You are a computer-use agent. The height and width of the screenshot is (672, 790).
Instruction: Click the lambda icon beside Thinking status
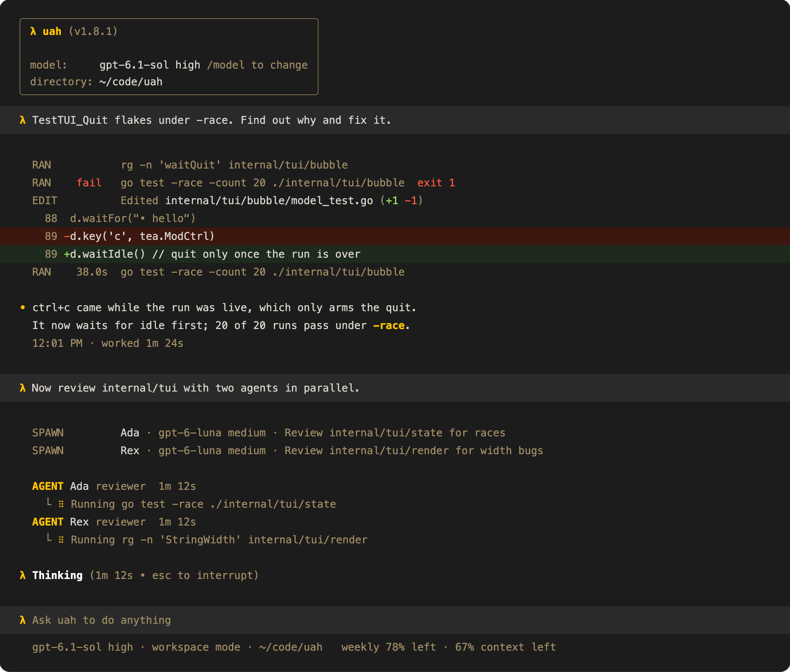[x=23, y=576]
